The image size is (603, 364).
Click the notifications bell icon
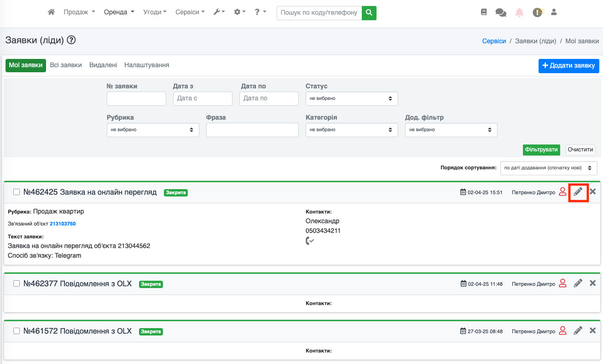(x=519, y=13)
